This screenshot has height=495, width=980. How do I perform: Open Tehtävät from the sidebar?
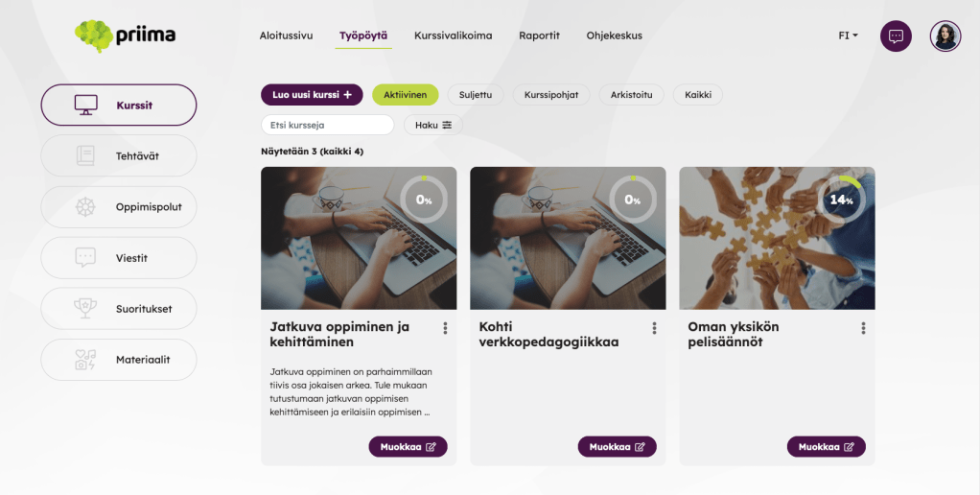[x=119, y=155]
